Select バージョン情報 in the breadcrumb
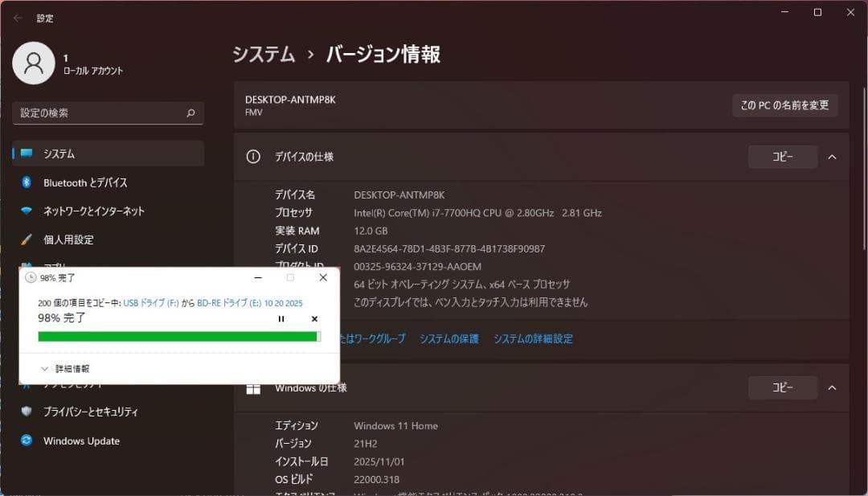This screenshot has width=868, height=496. [x=382, y=54]
